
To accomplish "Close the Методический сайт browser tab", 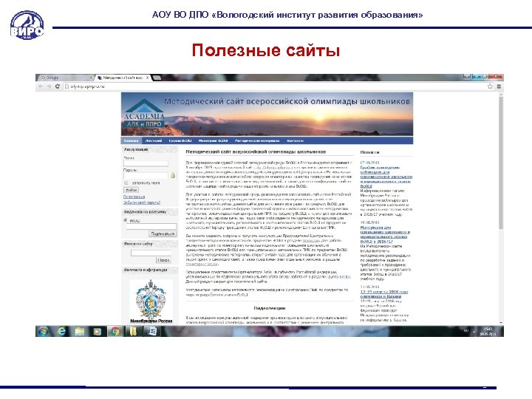I will [x=147, y=78].
